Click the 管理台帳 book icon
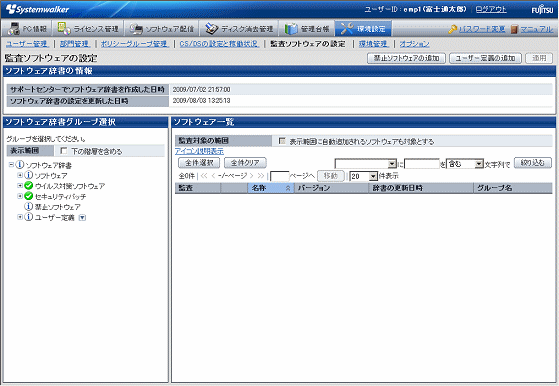 pos(291,29)
